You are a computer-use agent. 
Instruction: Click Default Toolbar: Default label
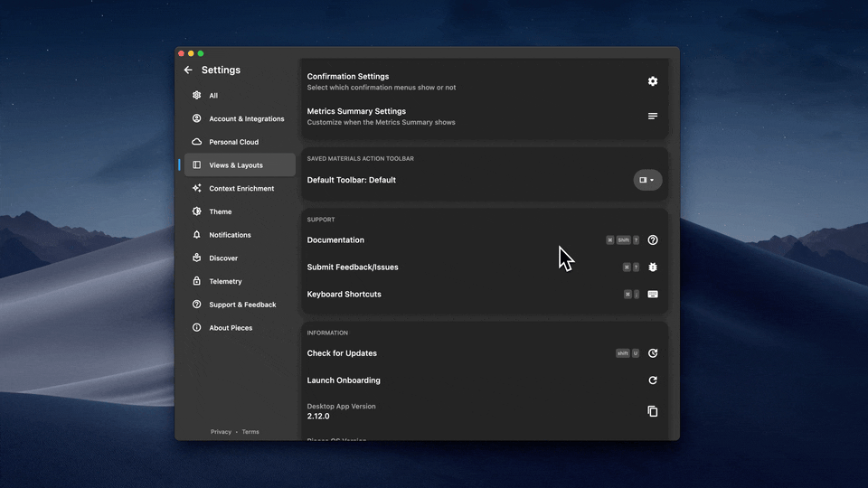[352, 180]
